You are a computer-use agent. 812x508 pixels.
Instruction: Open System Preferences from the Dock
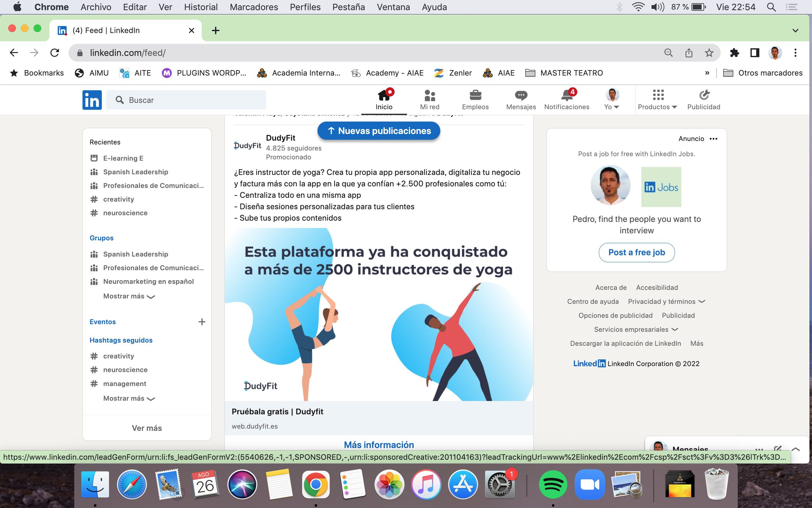(x=500, y=485)
